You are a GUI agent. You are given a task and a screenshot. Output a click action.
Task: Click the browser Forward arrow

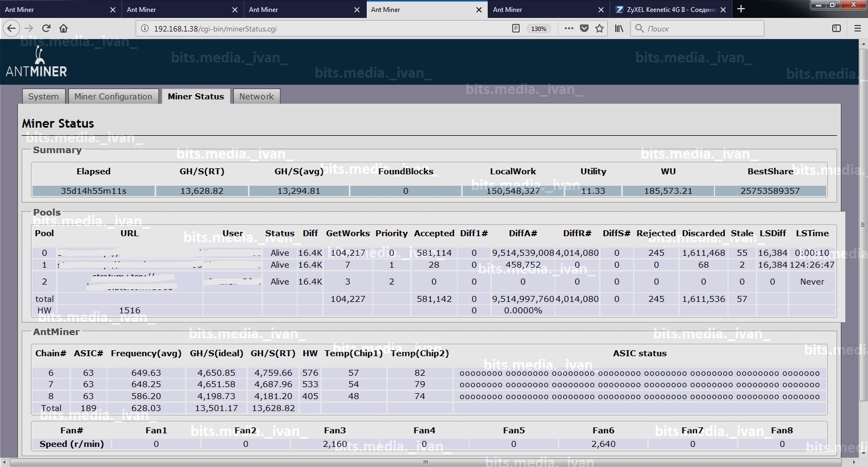tap(29, 28)
